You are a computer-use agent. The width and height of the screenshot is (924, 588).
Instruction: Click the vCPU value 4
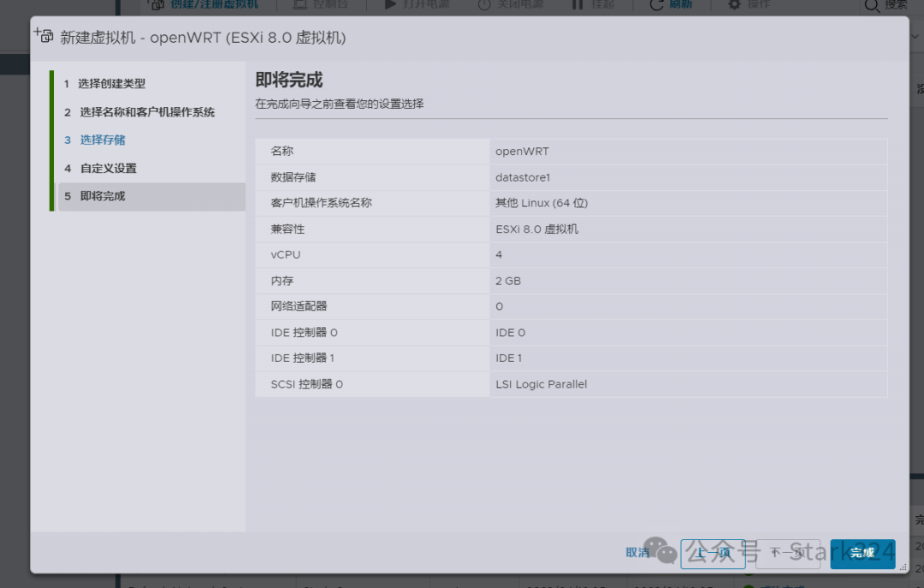pyautogui.click(x=499, y=255)
